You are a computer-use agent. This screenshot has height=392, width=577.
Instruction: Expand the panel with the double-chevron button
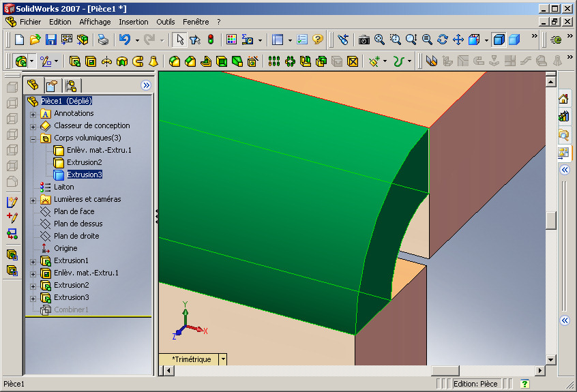click(x=146, y=86)
